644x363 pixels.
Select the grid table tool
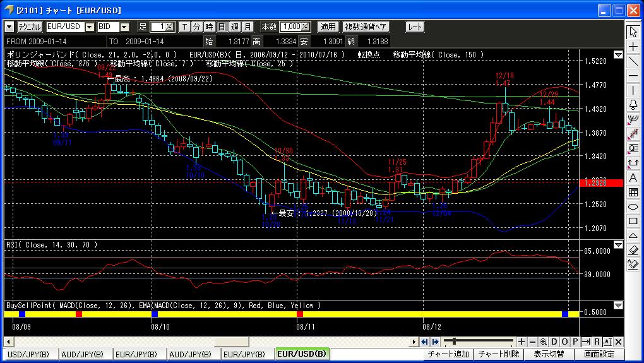pyautogui.click(x=633, y=192)
